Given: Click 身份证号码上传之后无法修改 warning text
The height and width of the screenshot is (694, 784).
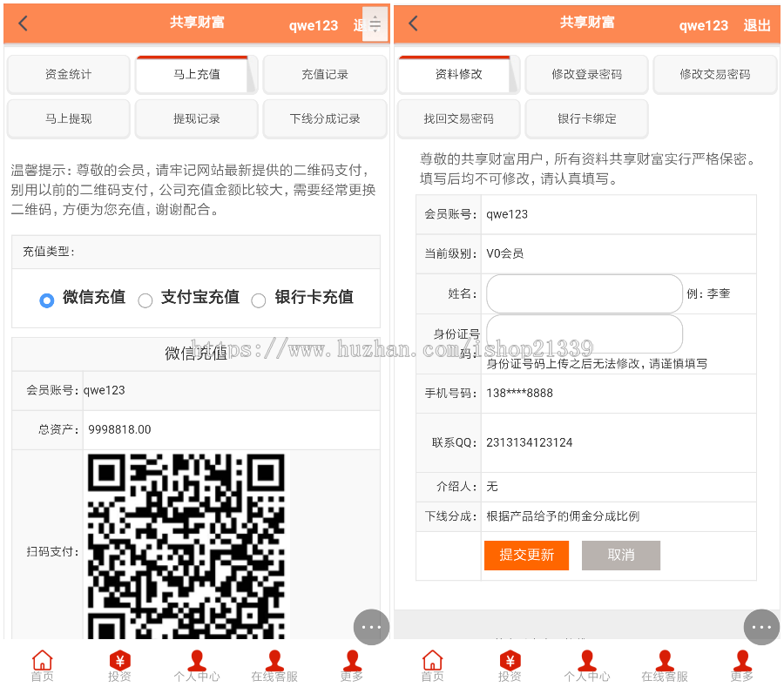Looking at the screenshot, I should [x=597, y=364].
